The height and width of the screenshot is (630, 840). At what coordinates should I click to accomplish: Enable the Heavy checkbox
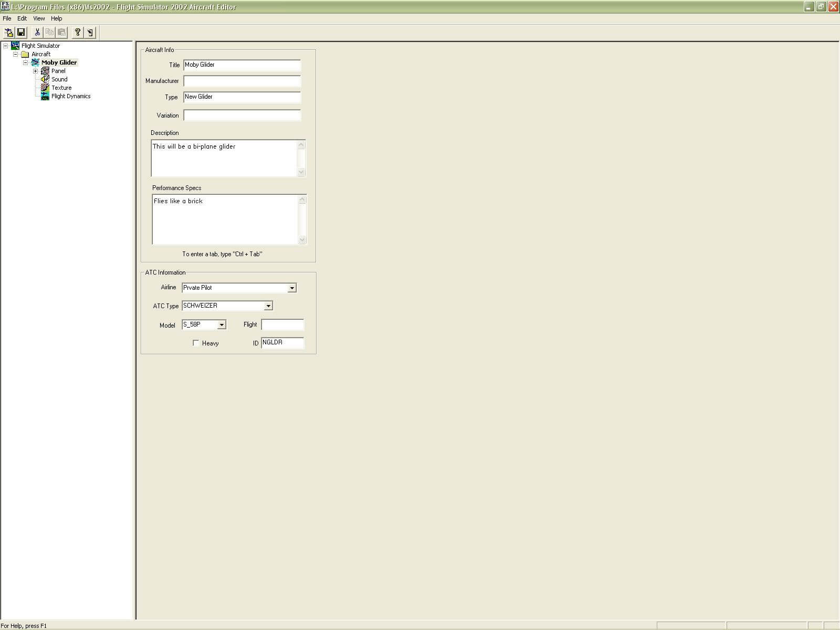196,343
